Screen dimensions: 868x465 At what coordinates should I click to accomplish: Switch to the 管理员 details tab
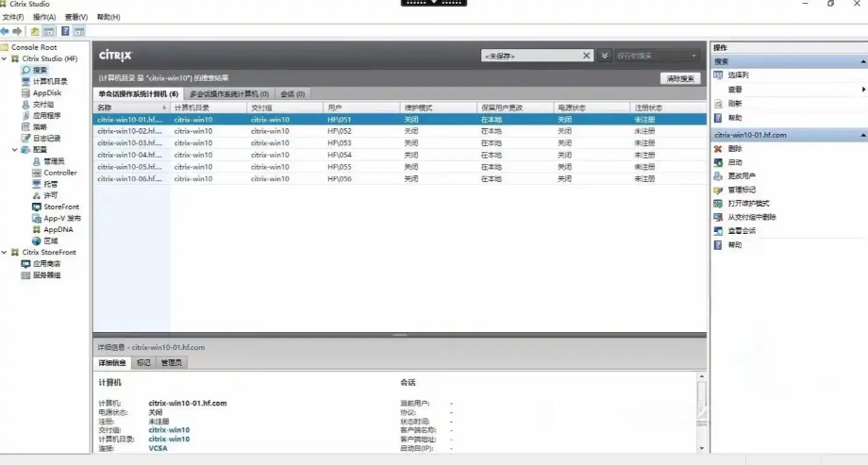point(171,362)
